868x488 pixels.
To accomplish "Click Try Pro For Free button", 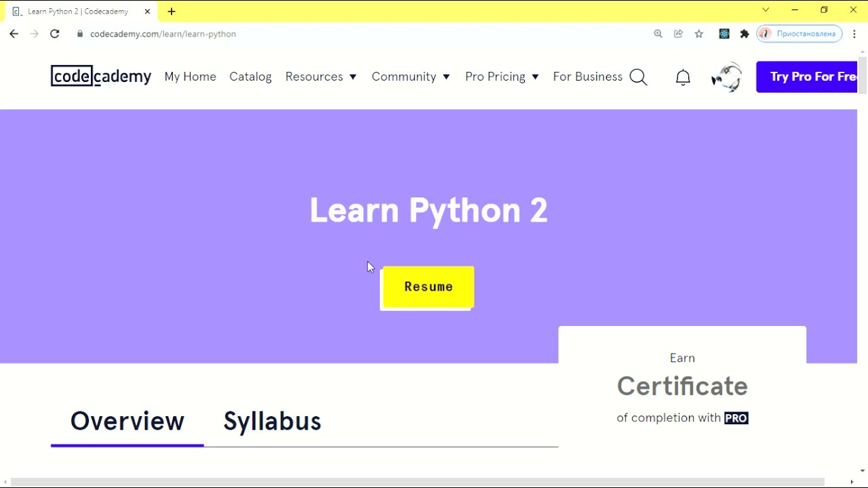I will tap(807, 77).
